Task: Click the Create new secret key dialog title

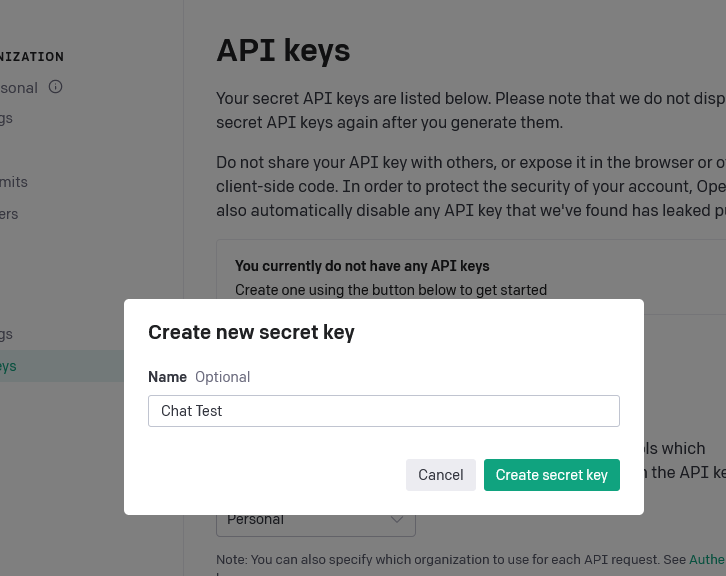Action: pos(251,332)
